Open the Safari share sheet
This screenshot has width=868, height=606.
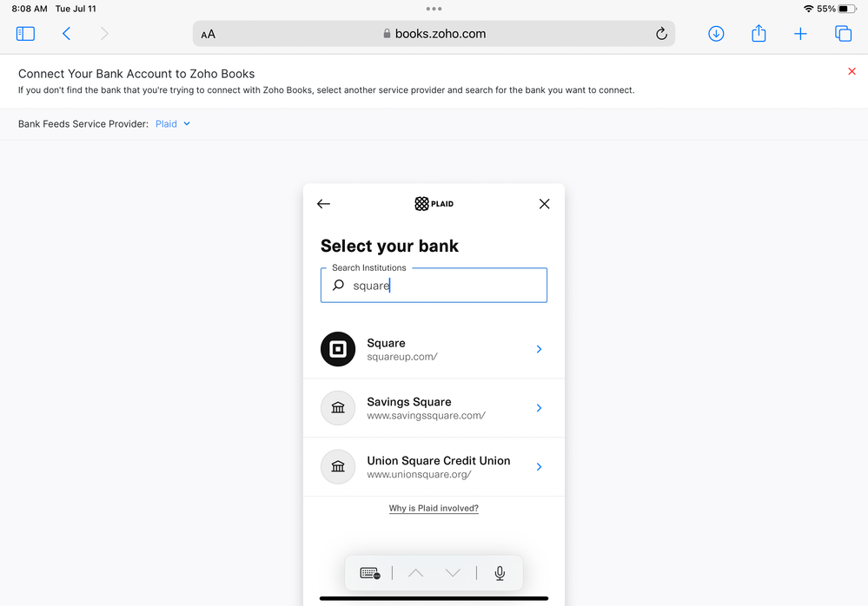coord(759,34)
